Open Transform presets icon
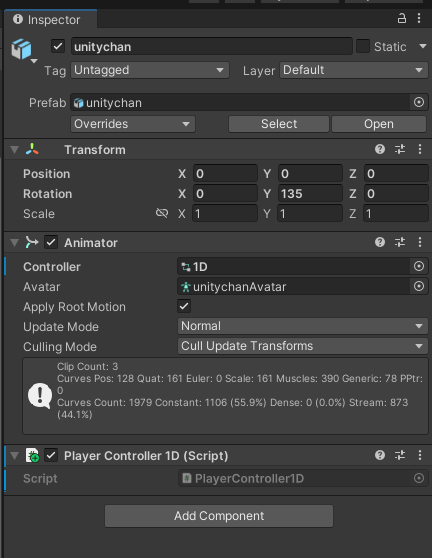432x558 pixels. coord(400,149)
